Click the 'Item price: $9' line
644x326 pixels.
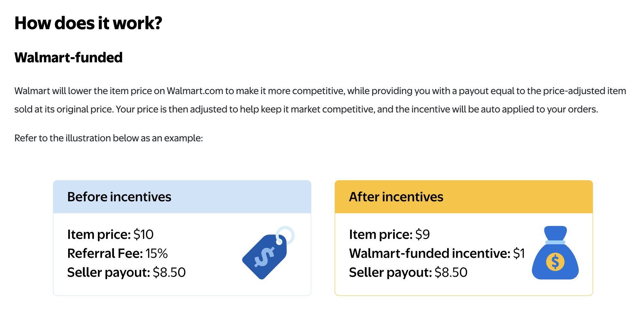(x=389, y=234)
